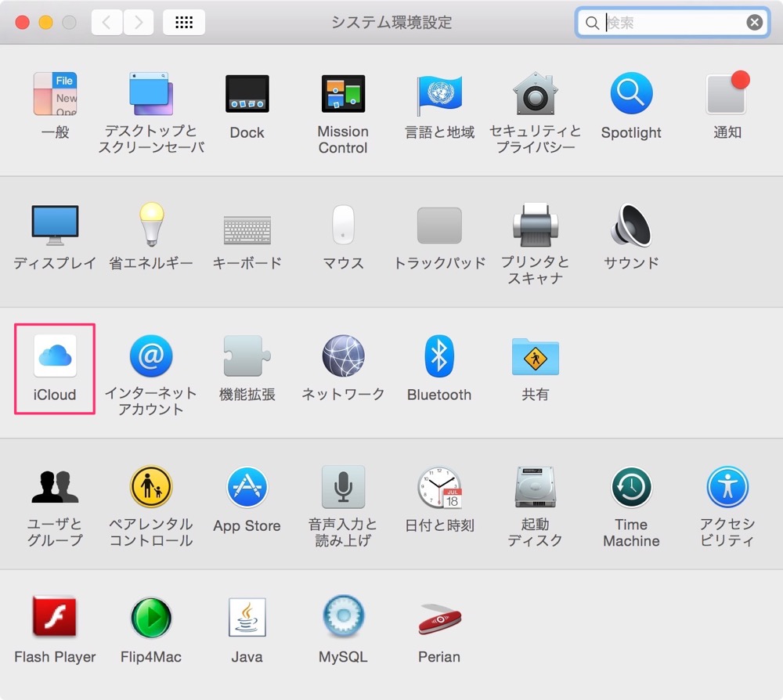Minimize the window with yellow button
This screenshot has width=783, height=700.
pyautogui.click(x=46, y=23)
